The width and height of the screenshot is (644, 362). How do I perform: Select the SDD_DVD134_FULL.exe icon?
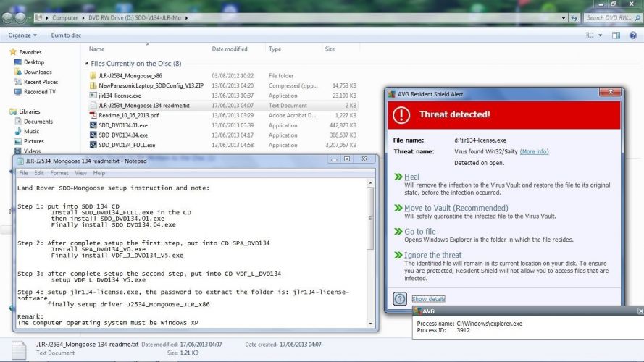93,145
